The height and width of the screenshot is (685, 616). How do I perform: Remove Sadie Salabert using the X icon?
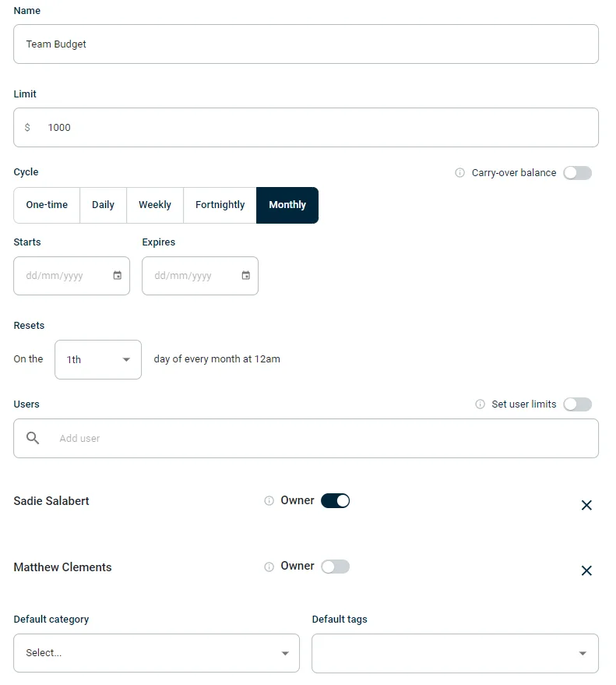pos(586,505)
